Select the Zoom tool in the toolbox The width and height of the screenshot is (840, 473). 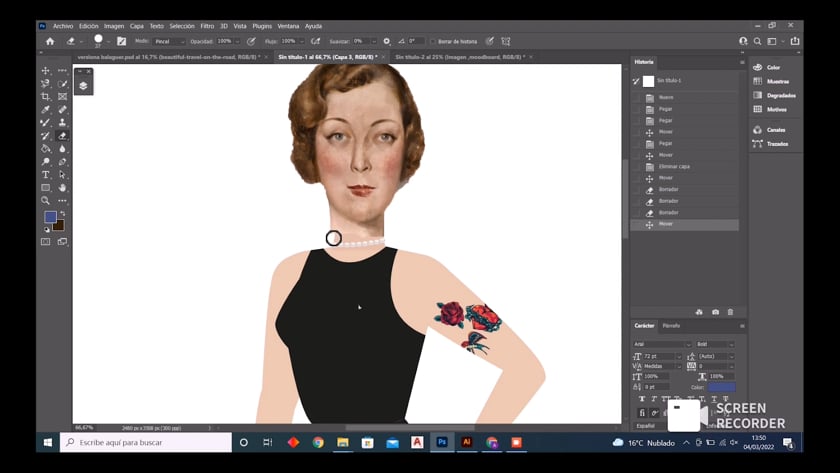(x=46, y=200)
